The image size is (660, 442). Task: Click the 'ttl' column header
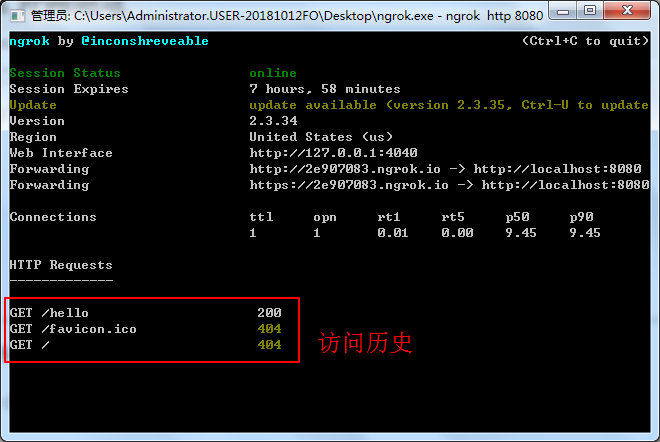click(261, 217)
